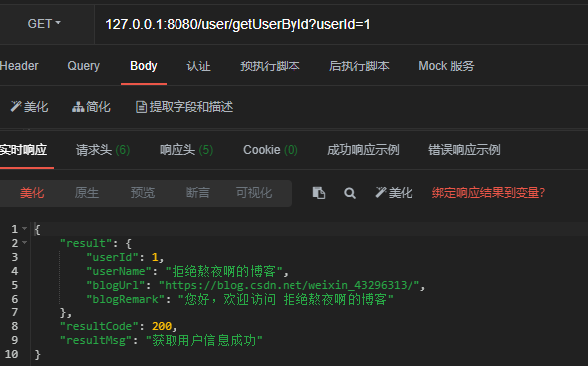This screenshot has height=366, width=588.
Task: Open the 成功响应示例 tab
Action: 363,150
